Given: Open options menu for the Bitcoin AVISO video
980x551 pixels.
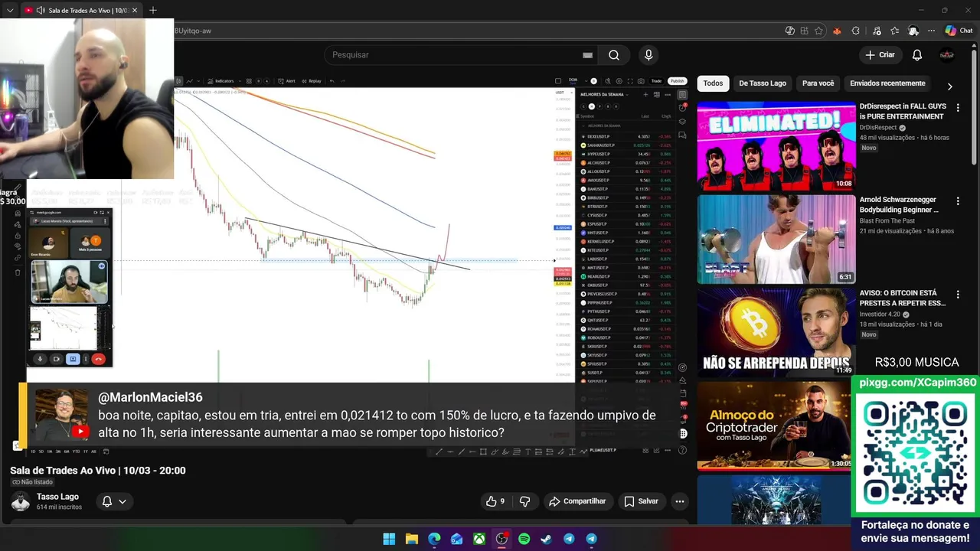Looking at the screenshot, I should pyautogui.click(x=958, y=294).
